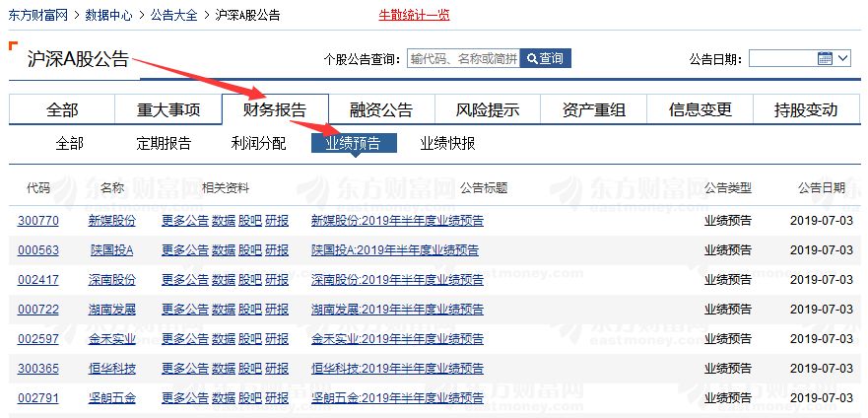Select the 业绩预告 sub-category
The width and height of the screenshot is (868, 418).
tap(354, 143)
